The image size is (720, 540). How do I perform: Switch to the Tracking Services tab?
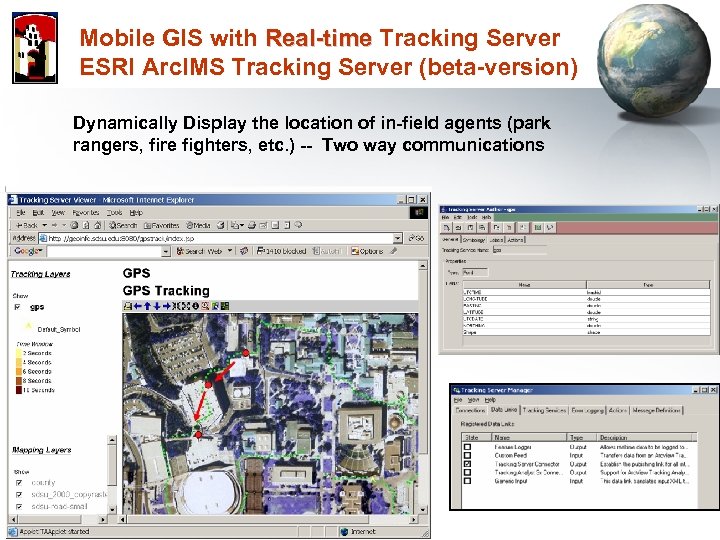pyautogui.click(x=545, y=410)
